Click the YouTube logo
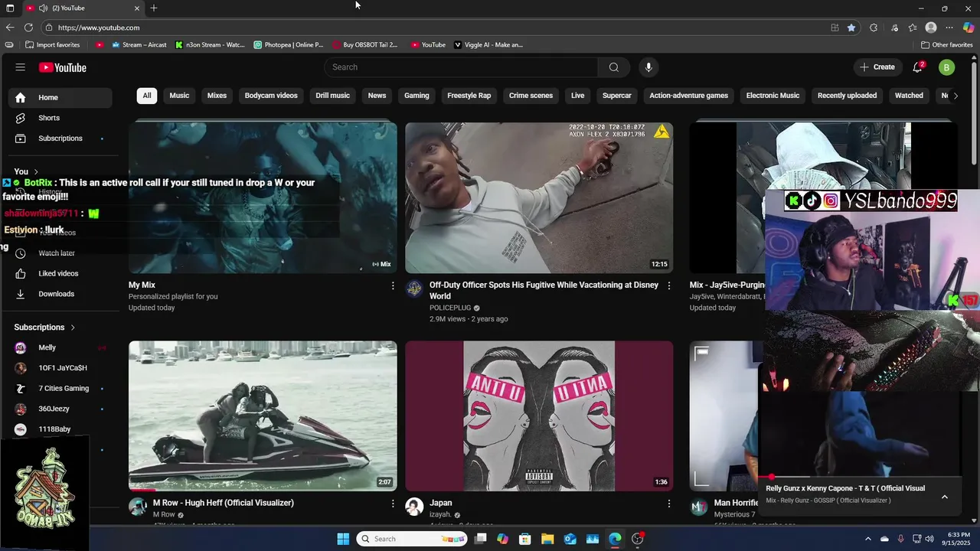Screen dimensions: 980x551 pos(63,67)
